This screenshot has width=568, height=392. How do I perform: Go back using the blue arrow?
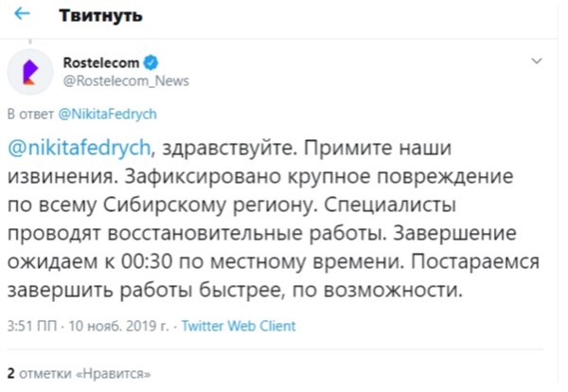tap(22, 14)
